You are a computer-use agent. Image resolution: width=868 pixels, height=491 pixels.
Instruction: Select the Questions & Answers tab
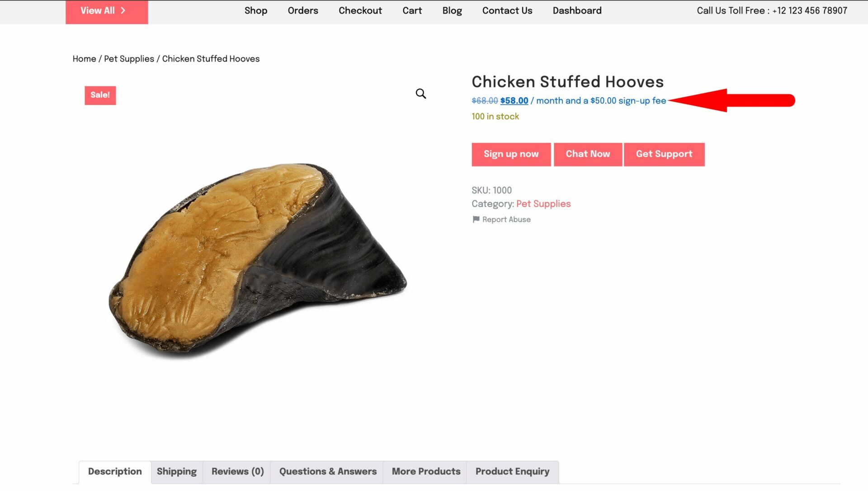[x=328, y=472]
